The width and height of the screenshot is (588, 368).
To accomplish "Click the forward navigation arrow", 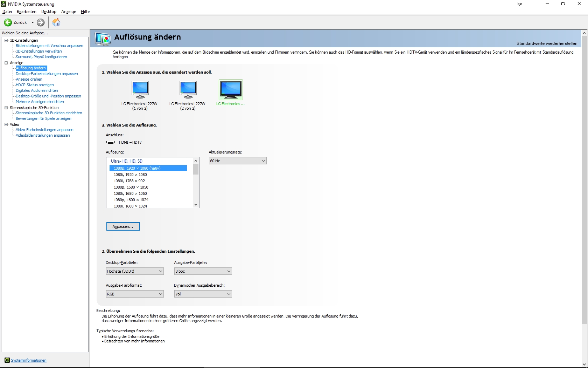I will [x=41, y=22].
